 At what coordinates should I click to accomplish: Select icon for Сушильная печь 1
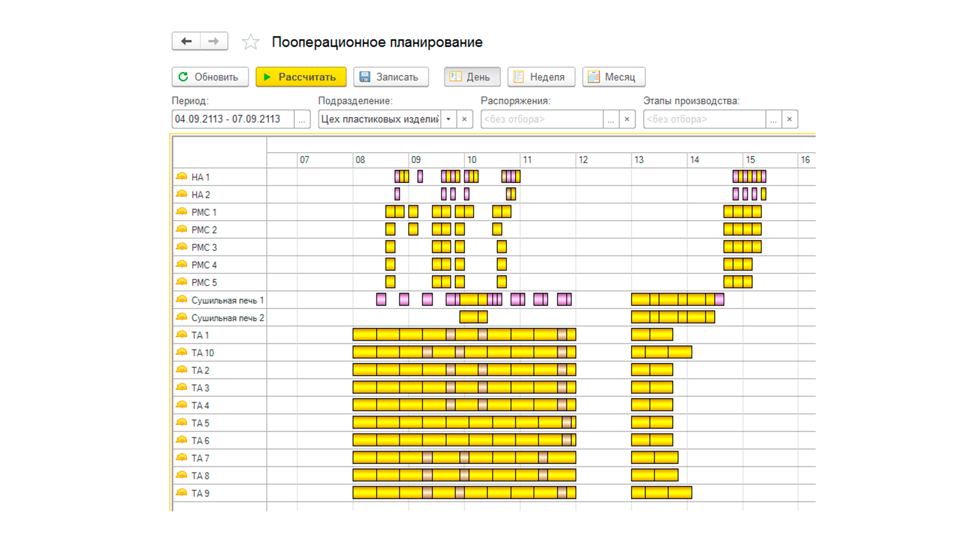coord(182,299)
